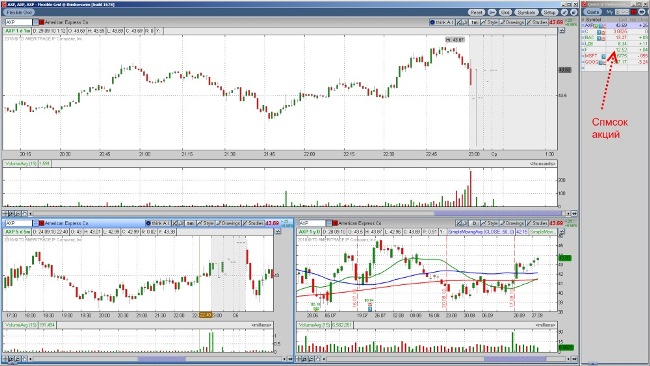The image size is (650, 366).
Task: Open the D timeframe selector on bottom-right chart
Action: point(475,223)
